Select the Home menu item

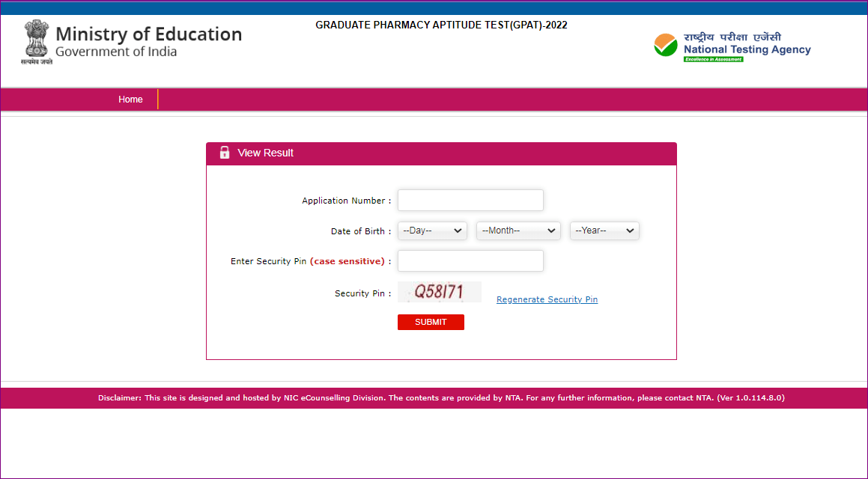(x=130, y=99)
